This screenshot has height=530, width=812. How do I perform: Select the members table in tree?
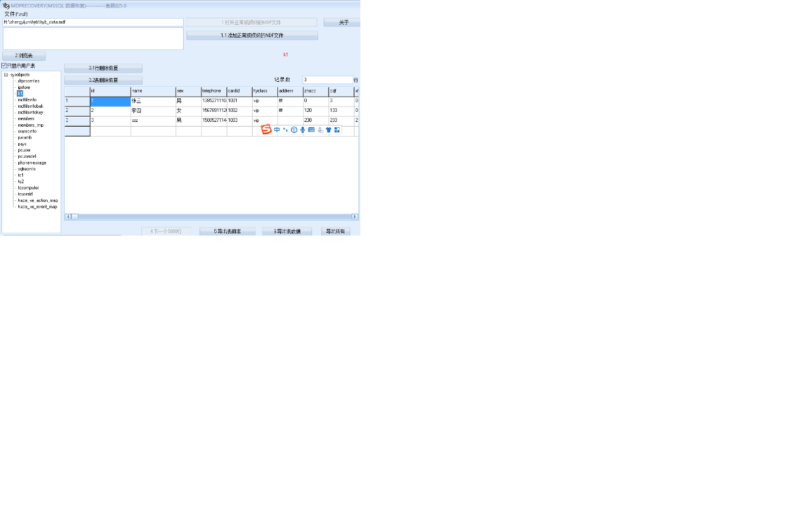26,119
